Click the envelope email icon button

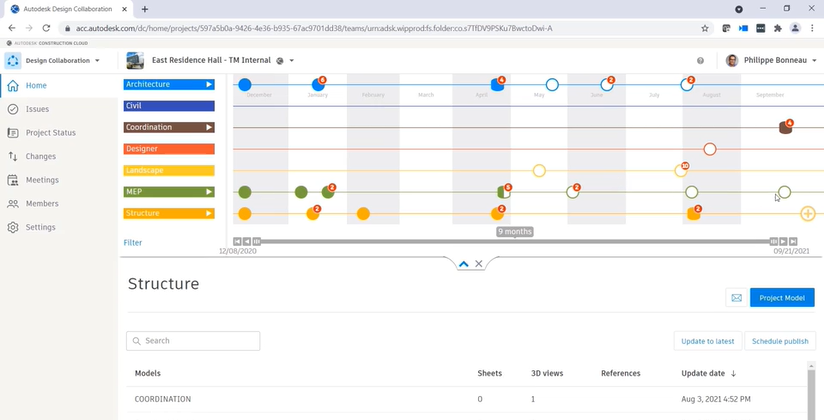736,298
